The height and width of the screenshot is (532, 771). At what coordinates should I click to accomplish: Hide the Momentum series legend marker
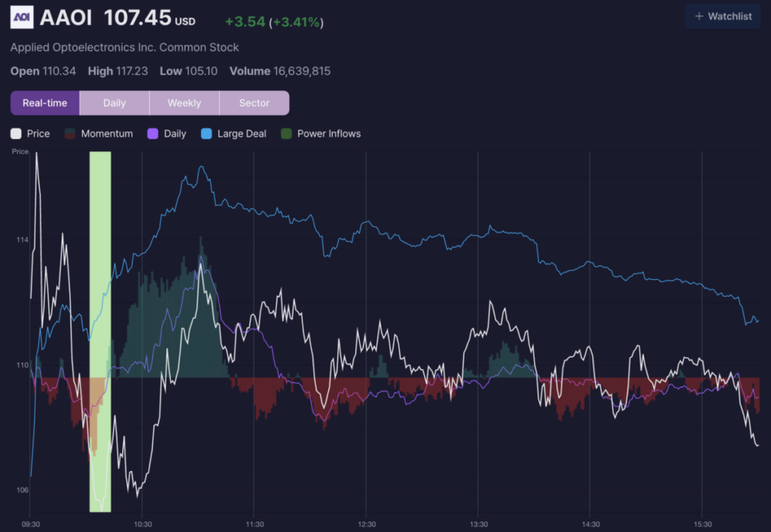coord(71,134)
